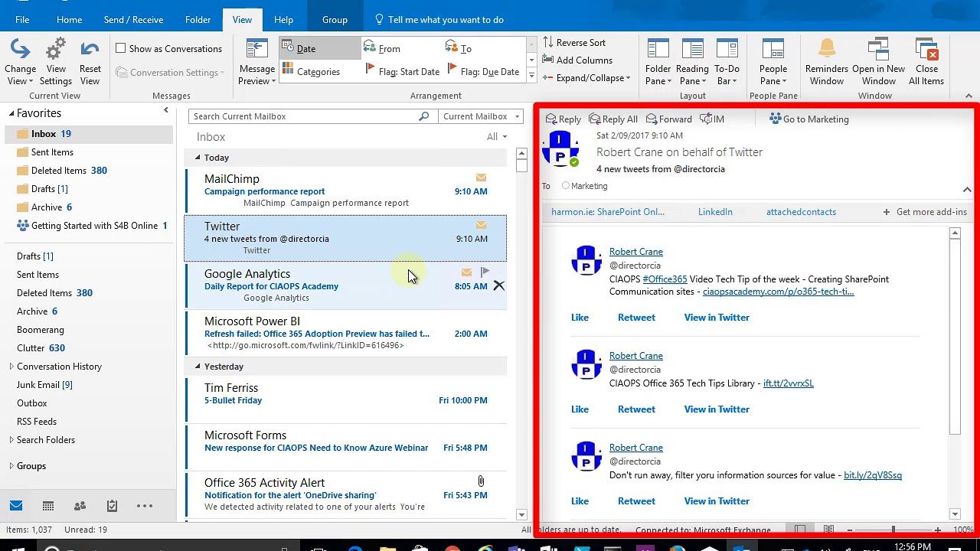Click the search magnifier icon
Image resolution: width=980 pixels, height=551 pixels.
coord(424,116)
